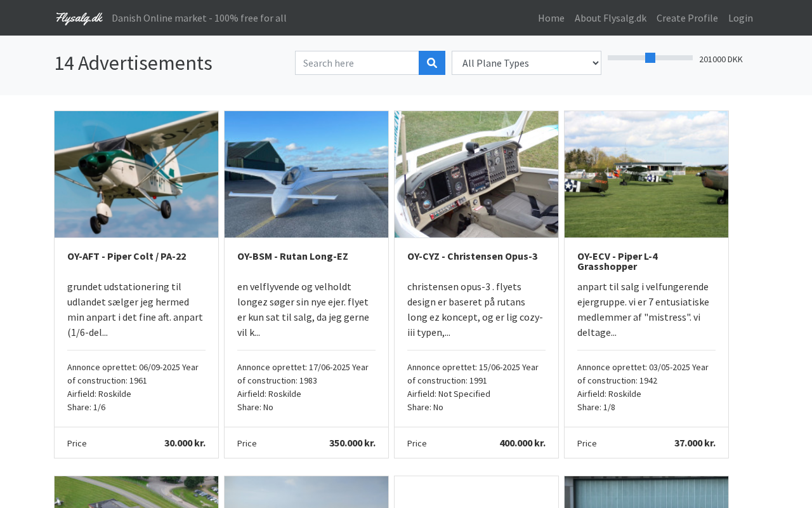Open the Create Profile link
This screenshot has width=812, height=508.
coord(687,18)
